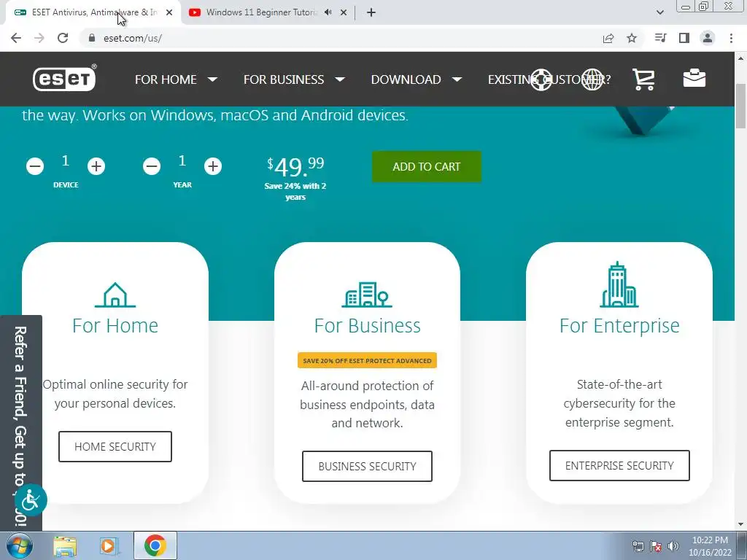Toggle the browser side panel icon

click(x=684, y=38)
